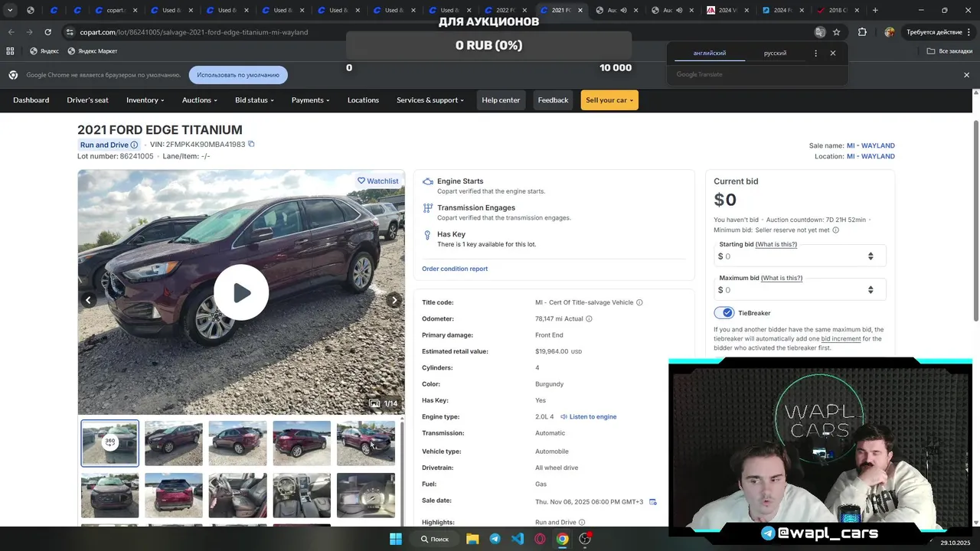The image size is (980, 551).
Task: Open the sale date calendar icon
Action: pyautogui.click(x=653, y=502)
